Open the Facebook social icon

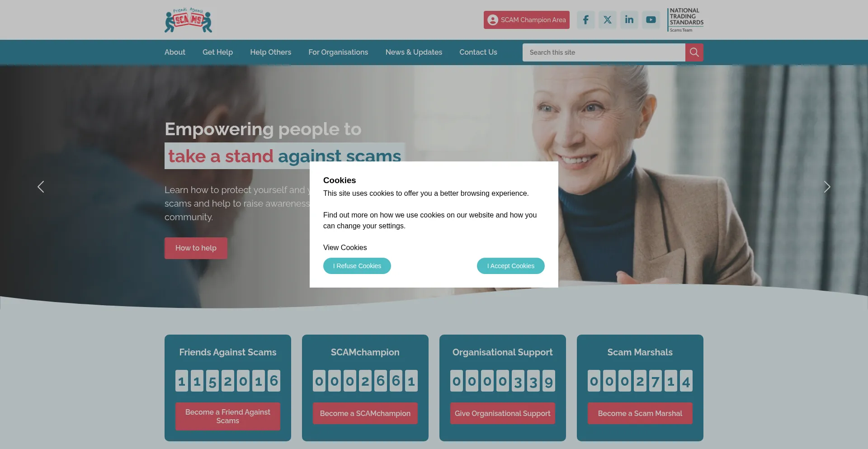pos(585,20)
